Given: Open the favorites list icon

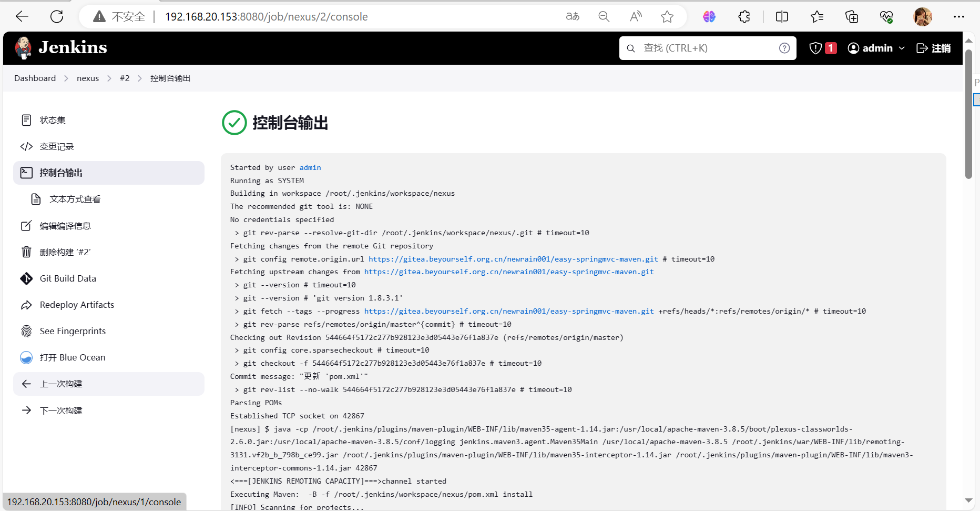Looking at the screenshot, I should pyautogui.click(x=817, y=16).
